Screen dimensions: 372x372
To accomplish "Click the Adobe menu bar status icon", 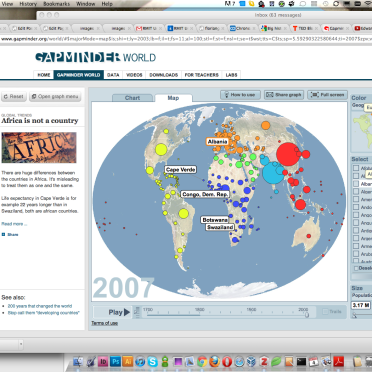I will (x=230, y=4).
